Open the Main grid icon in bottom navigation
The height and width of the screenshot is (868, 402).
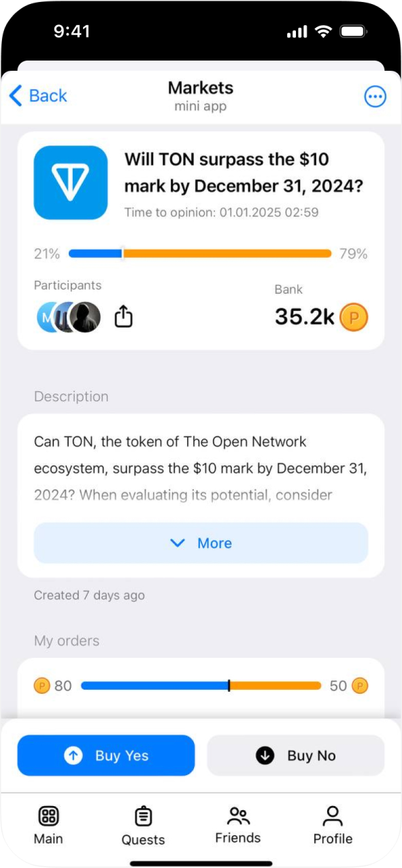tap(48, 816)
